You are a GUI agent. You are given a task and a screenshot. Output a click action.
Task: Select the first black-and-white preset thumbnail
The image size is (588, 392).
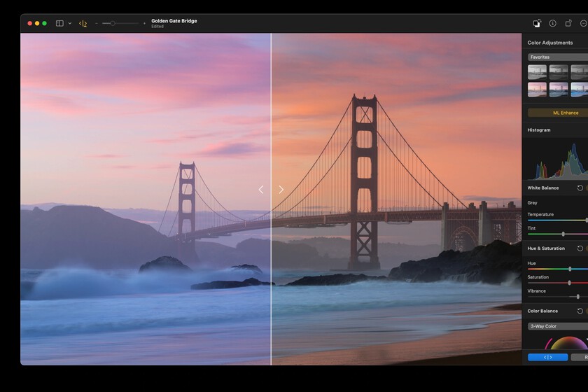click(x=537, y=71)
